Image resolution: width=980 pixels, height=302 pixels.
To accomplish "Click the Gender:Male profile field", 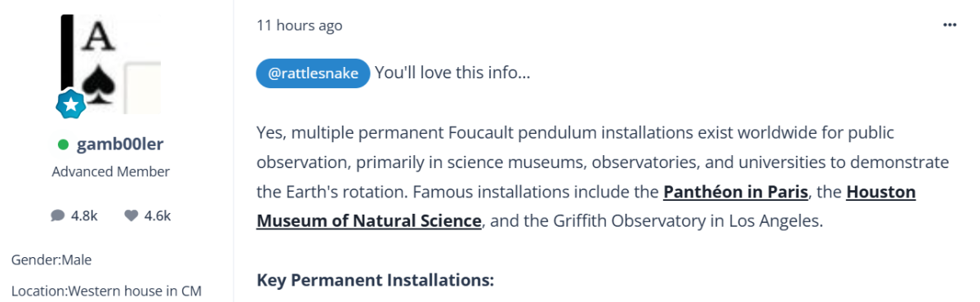I will 51,260.
